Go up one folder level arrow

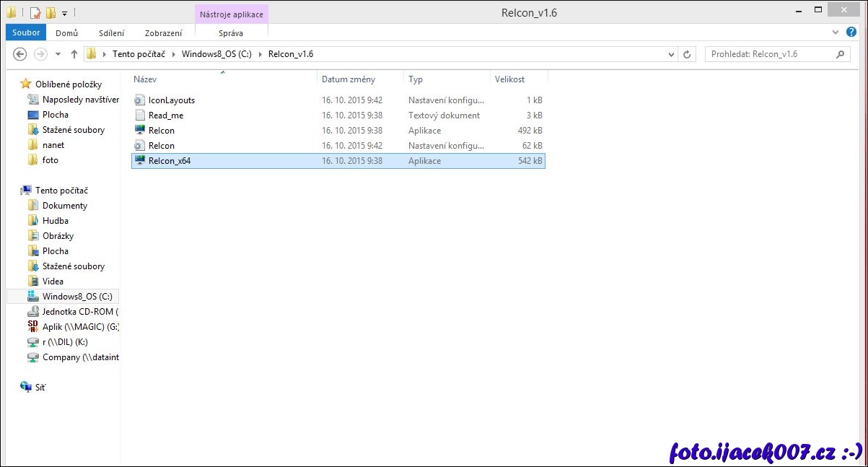click(74, 54)
